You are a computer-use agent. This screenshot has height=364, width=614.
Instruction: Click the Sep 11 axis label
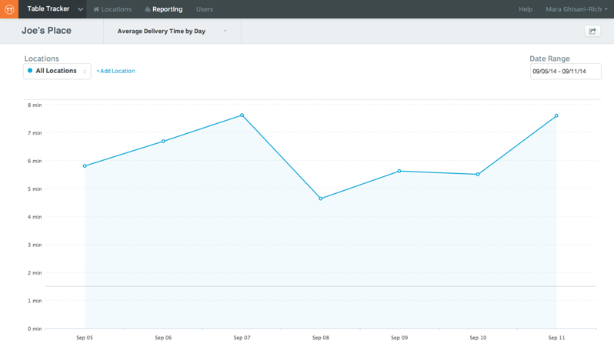tap(556, 337)
